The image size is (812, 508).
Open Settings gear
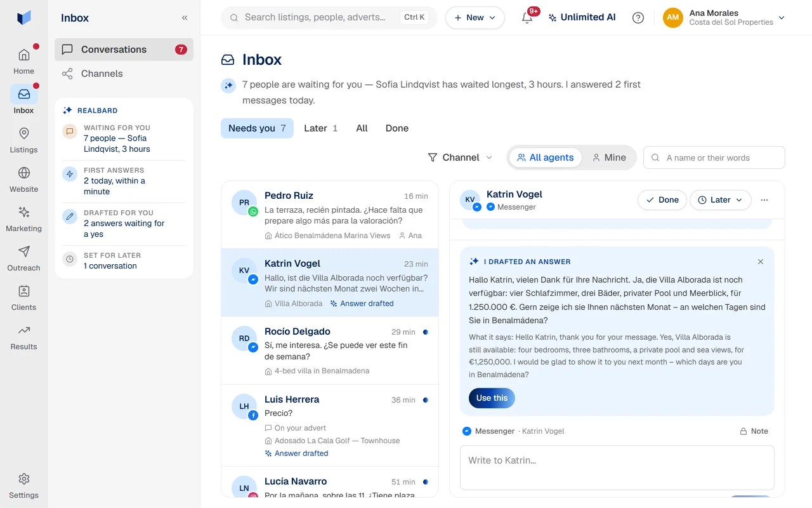(23, 486)
